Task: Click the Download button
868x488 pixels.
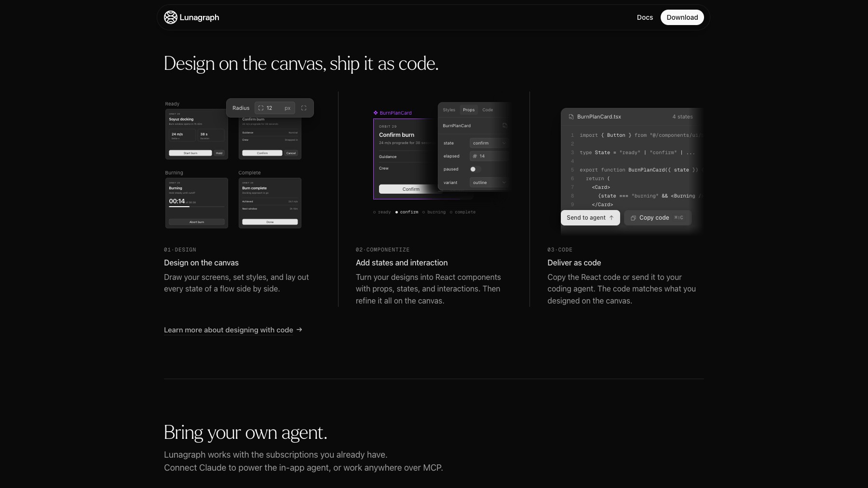Action: pyautogui.click(x=682, y=17)
